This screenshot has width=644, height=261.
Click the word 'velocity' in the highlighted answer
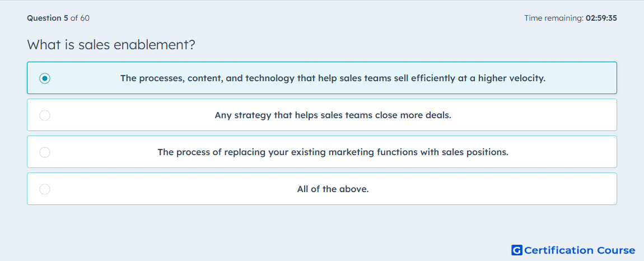pyautogui.click(x=528, y=78)
